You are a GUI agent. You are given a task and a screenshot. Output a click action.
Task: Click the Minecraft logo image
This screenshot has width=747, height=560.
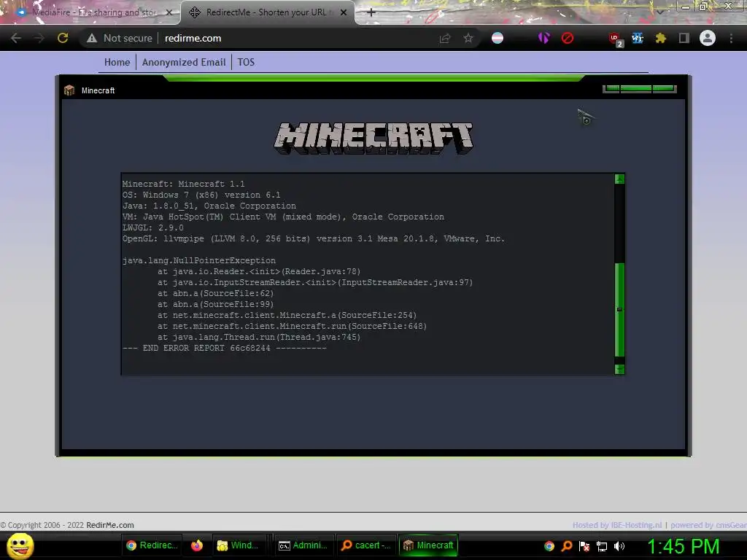[373, 138]
